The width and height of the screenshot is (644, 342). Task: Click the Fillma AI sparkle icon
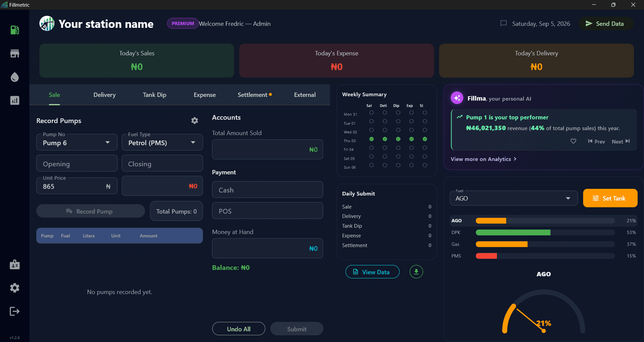coord(457,98)
